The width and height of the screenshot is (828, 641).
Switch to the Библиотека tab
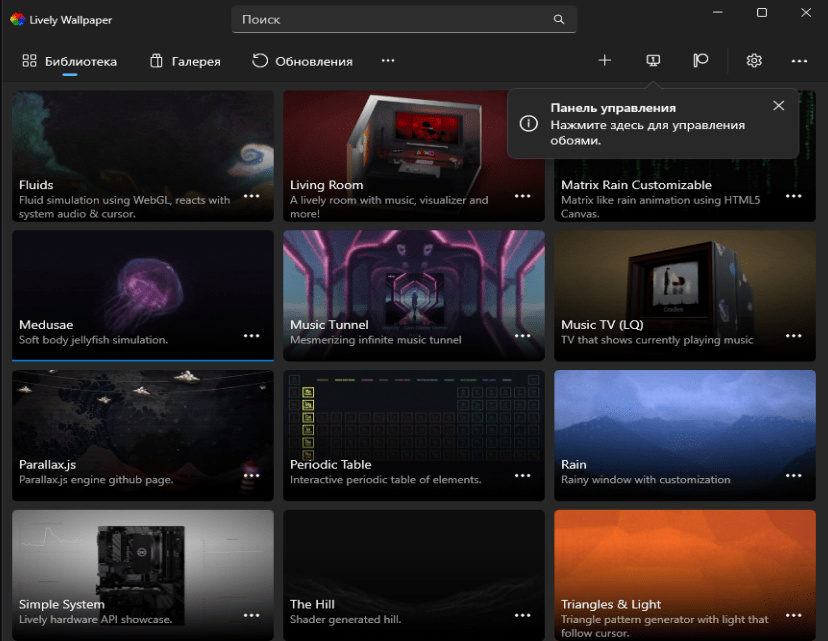(x=69, y=61)
